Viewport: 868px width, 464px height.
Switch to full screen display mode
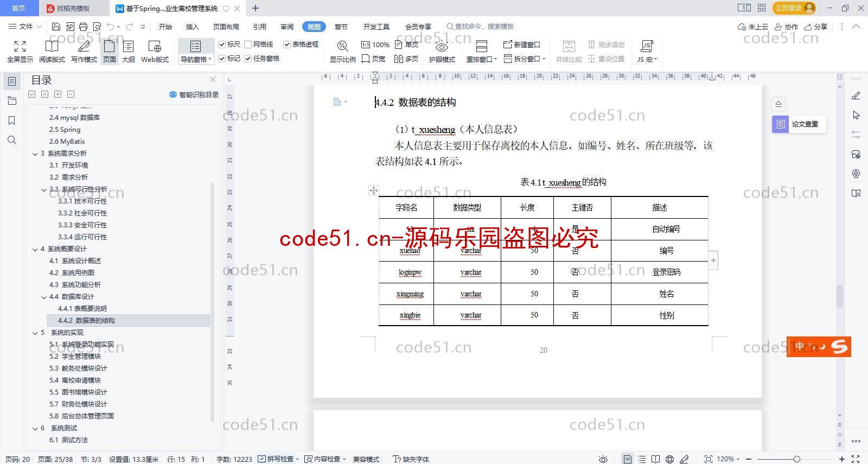point(20,52)
